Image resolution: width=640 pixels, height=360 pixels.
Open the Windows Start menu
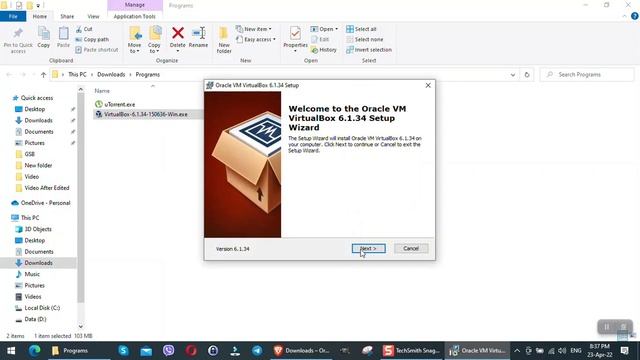pyautogui.click(x=11, y=351)
